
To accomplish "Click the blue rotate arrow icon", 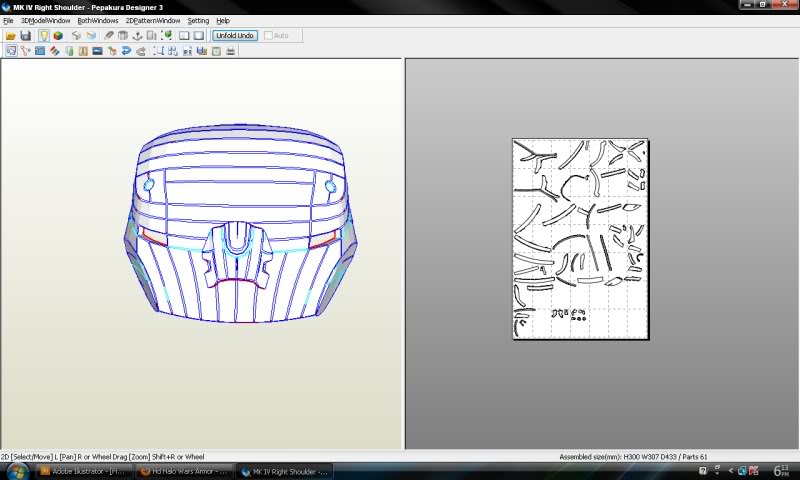I will (x=126, y=50).
